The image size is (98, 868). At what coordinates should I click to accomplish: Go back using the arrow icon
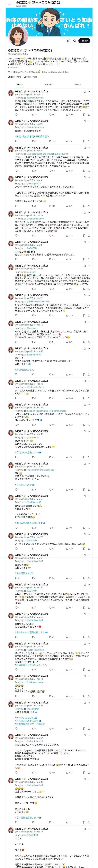pos(9,4)
